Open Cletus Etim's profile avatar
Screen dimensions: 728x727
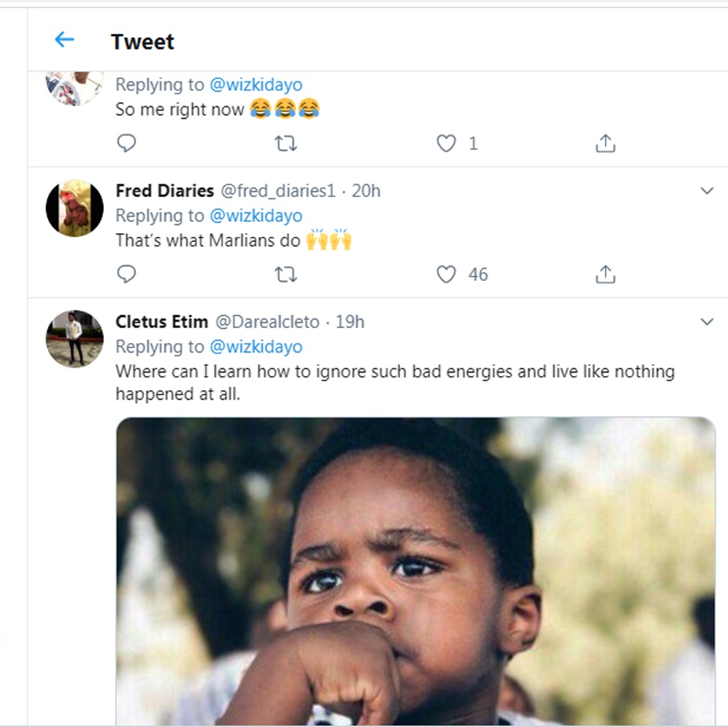pos(75,338)
